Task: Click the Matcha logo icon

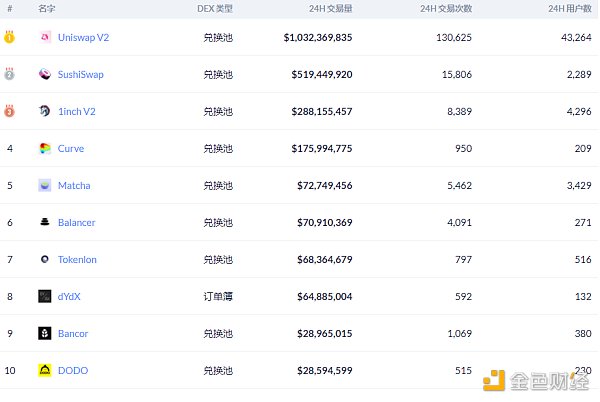Action: pyautogui.click(x=45, y=185)
